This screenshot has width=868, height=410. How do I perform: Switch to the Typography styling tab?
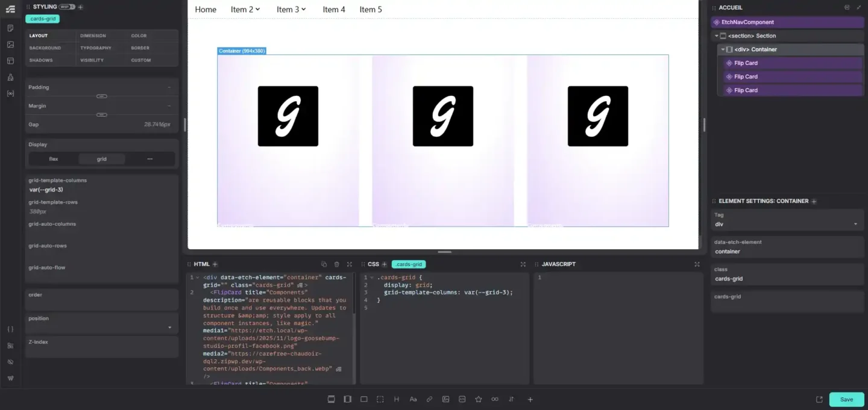[96, 48]
